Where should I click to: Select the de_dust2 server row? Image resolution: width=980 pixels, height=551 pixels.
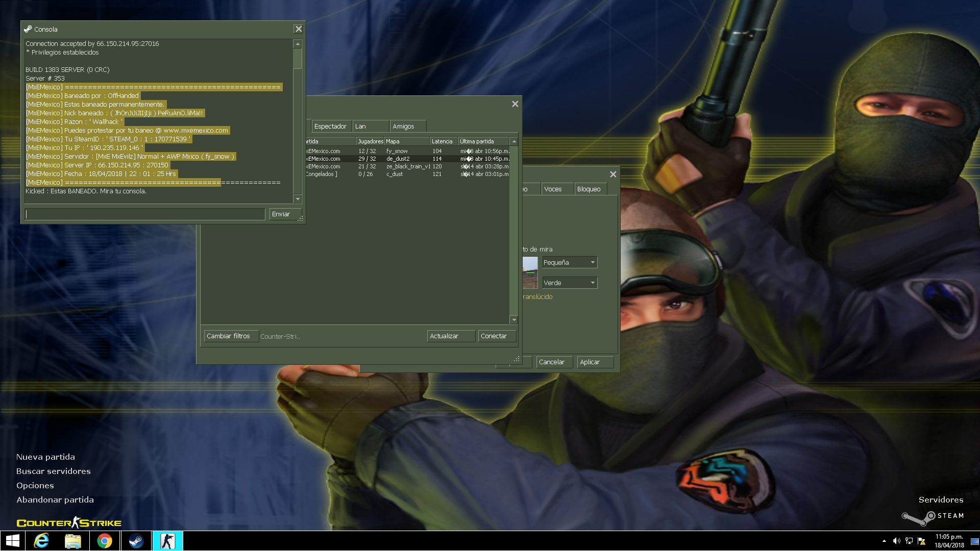click(407, 159)
